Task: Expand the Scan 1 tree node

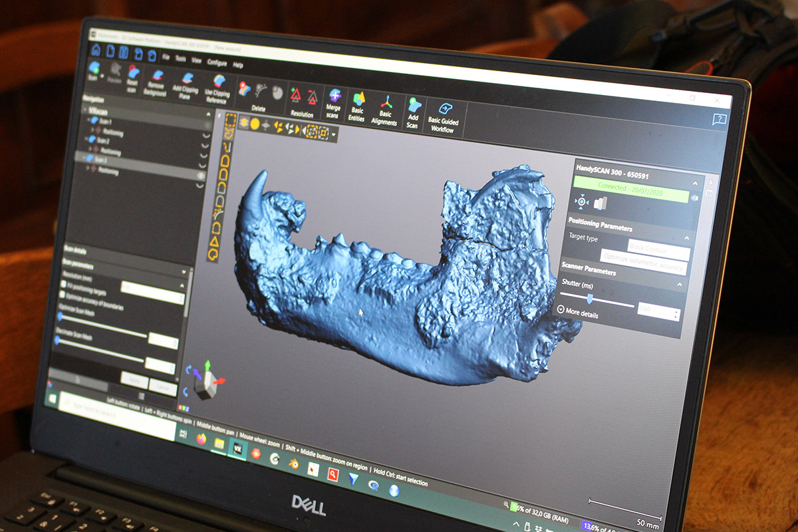Action: [x=89, y=120]
